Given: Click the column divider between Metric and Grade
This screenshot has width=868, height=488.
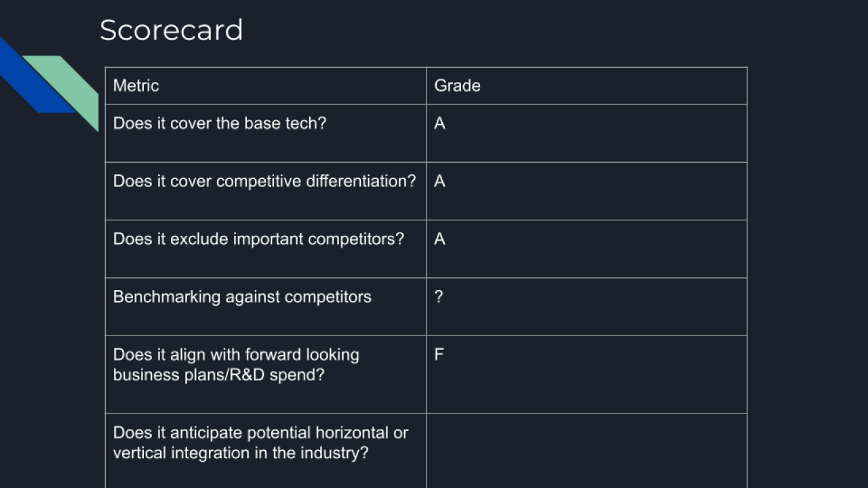Looking at the screenshot, I should (x=426, y=271).
